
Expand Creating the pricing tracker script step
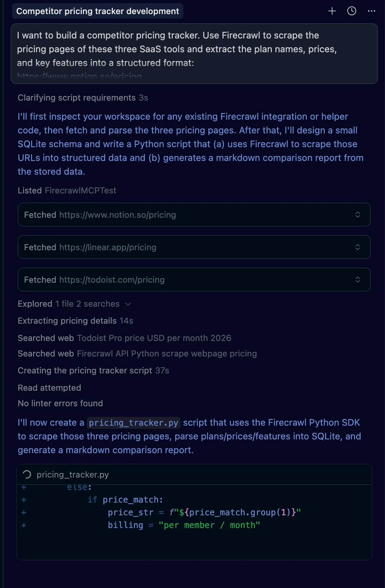(x=85, y=371)
